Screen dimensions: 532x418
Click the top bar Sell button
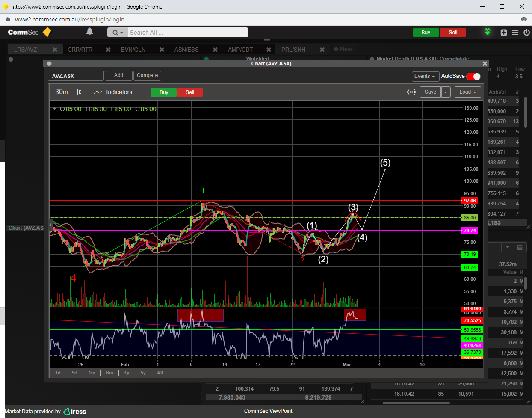point(453,33)
